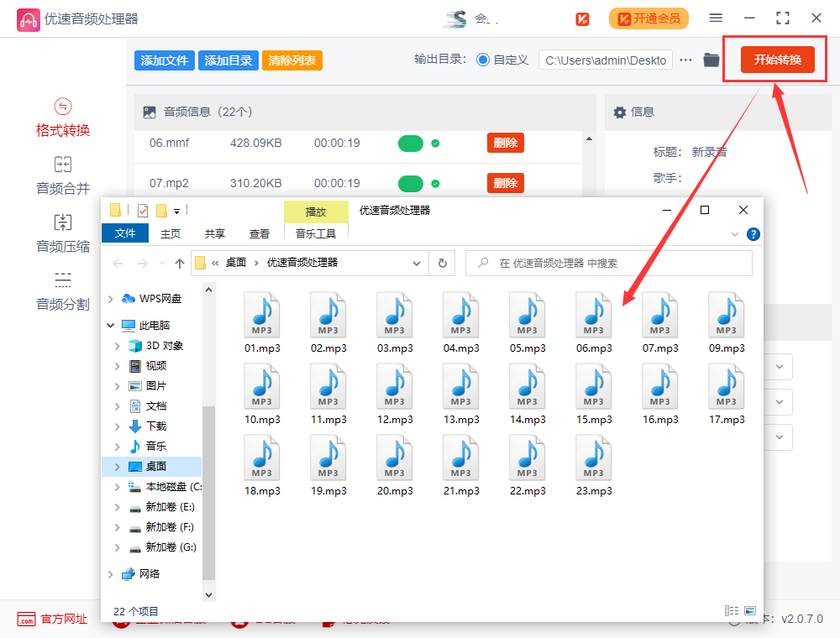
Task: Select 本地磁盘 (C:) in navigation pane
Action: tap(165, 487)
